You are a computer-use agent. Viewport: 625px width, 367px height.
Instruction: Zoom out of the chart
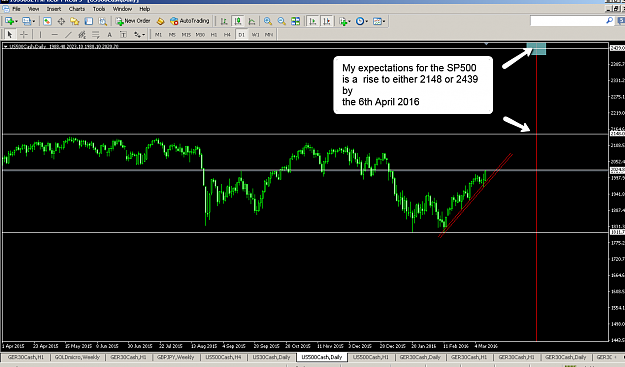click(281, 21)
